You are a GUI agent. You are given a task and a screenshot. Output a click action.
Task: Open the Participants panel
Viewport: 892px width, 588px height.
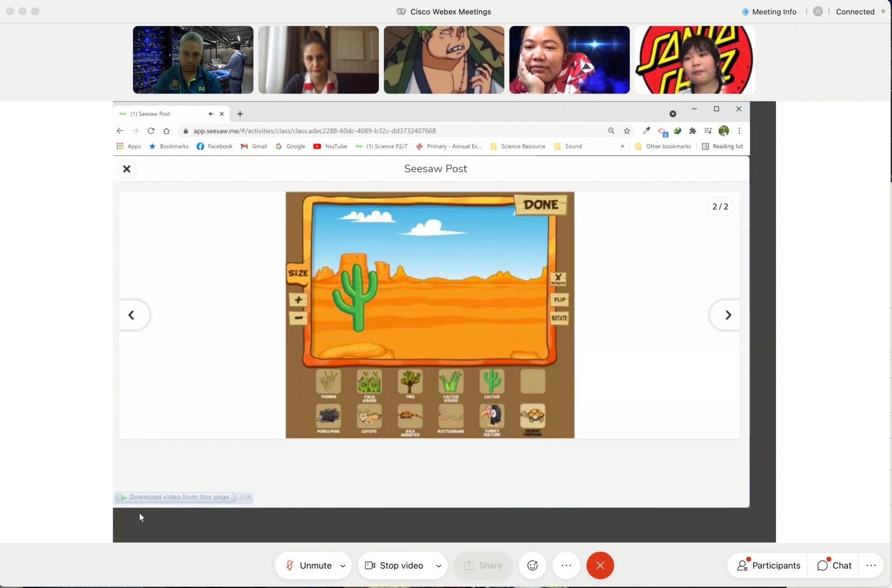(769, 565)
